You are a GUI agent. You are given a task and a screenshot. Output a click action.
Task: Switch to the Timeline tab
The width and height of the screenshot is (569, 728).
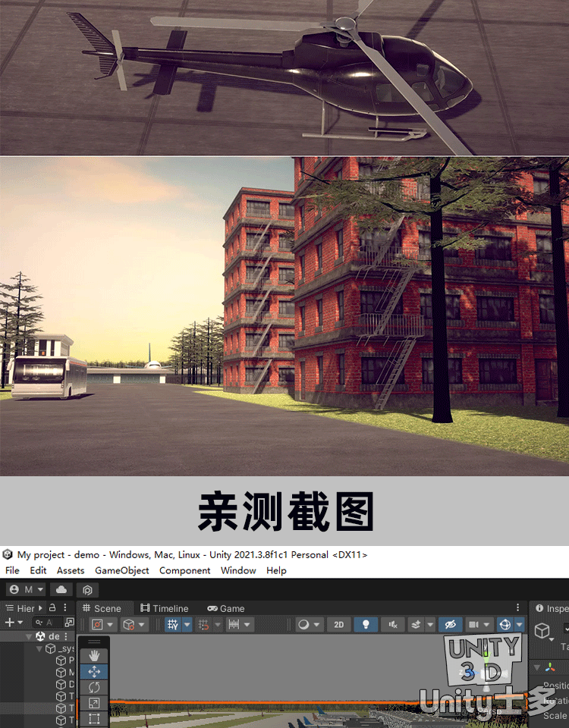pos(165,608)
